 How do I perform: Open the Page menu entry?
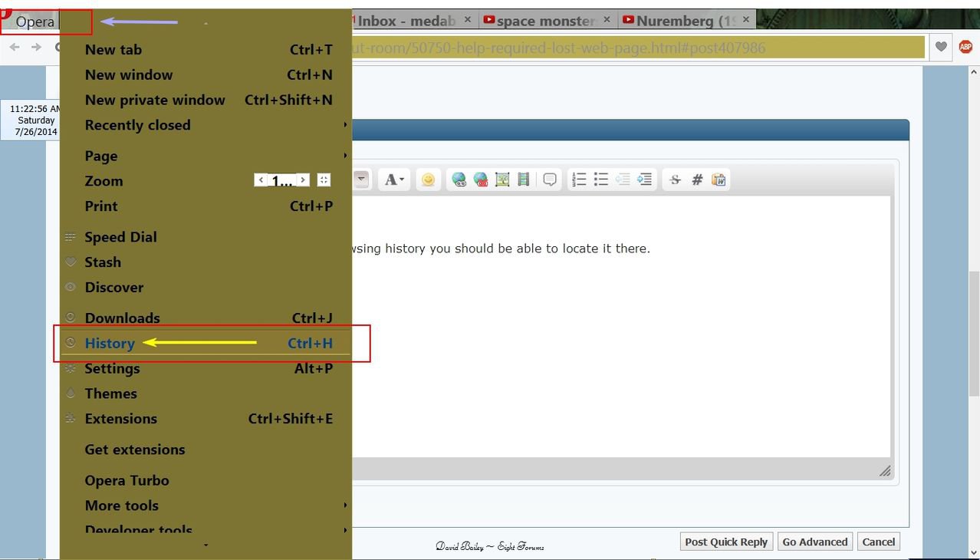(x=207, y=156)
